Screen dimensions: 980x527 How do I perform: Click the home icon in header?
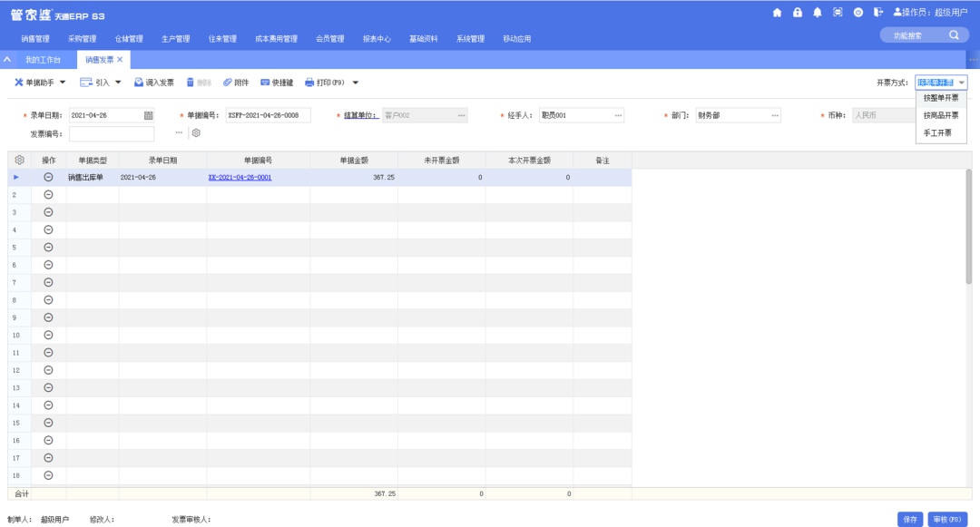point(777,13)
